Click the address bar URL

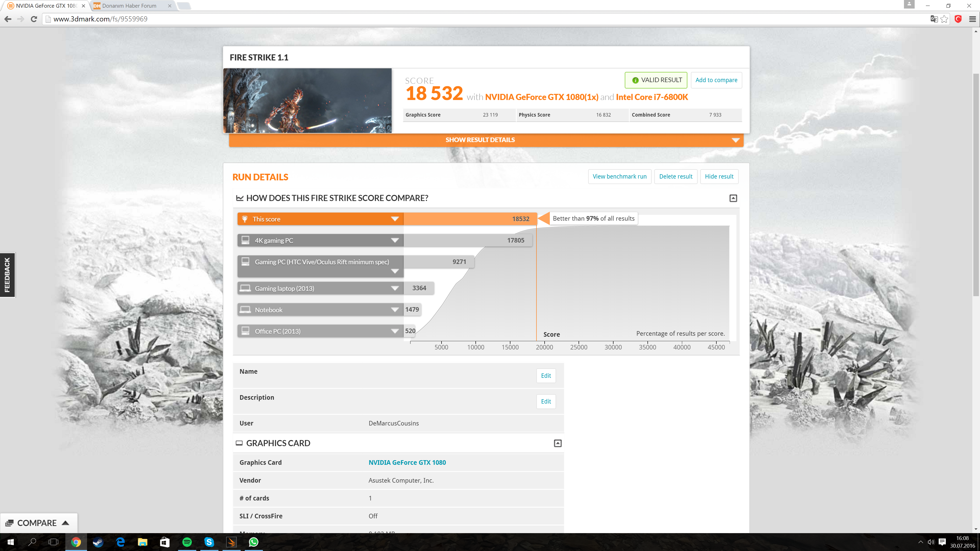pos(101,19)
